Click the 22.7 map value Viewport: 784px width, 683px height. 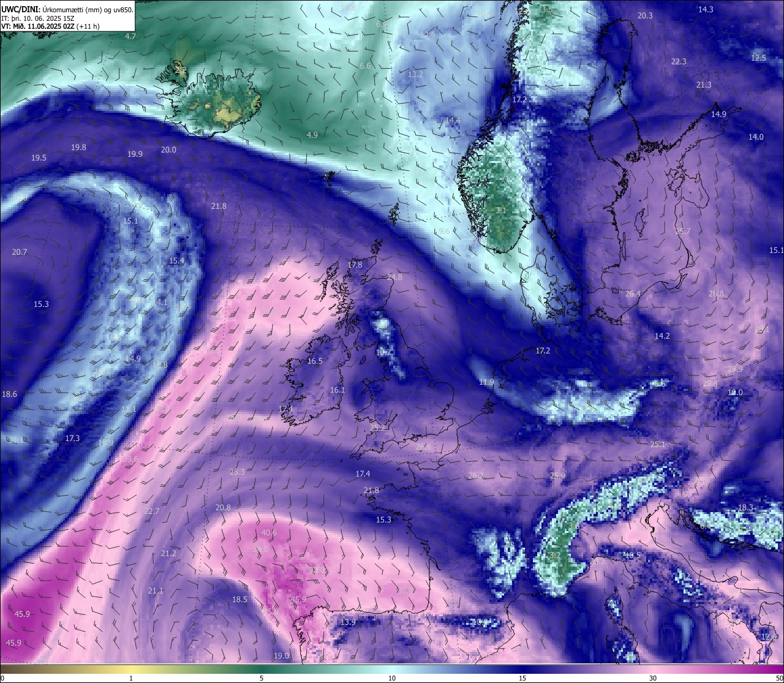point(151,511)
